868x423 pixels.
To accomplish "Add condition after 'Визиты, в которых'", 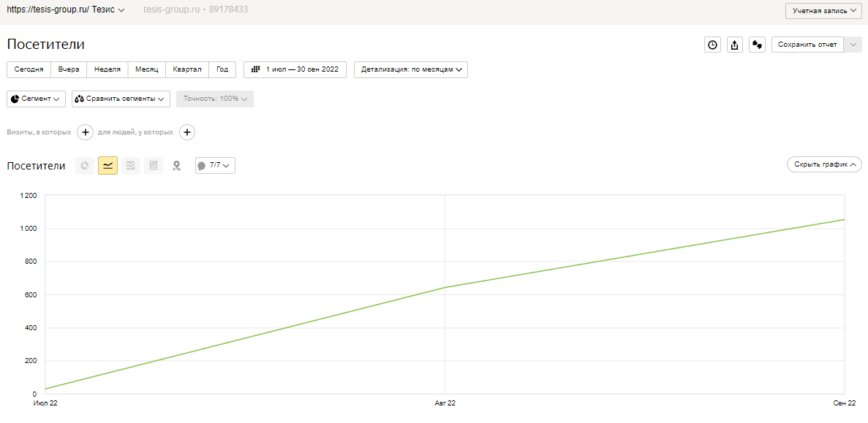I will pyautogui.click(x=85, y=132).
